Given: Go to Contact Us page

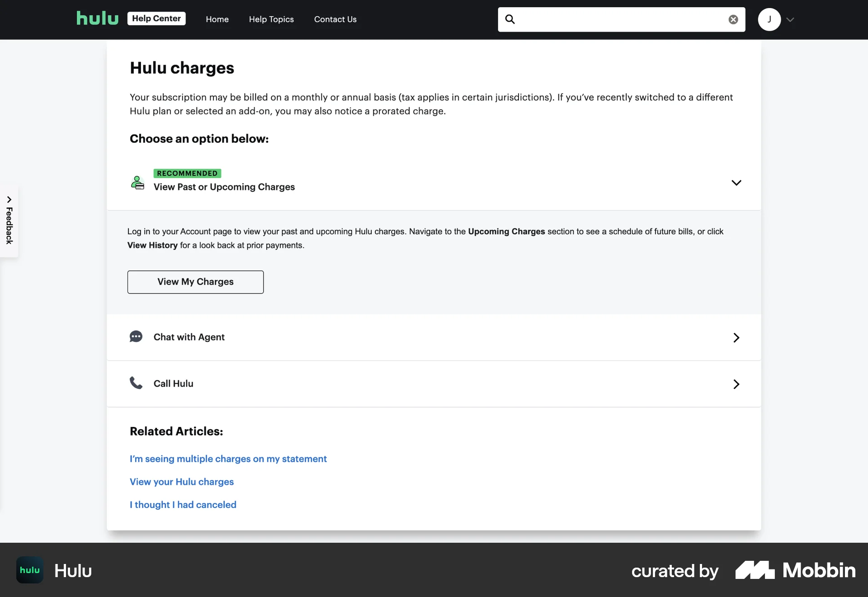Looking at the screenshot, I should pyautogui.click(x=335, y=19).
